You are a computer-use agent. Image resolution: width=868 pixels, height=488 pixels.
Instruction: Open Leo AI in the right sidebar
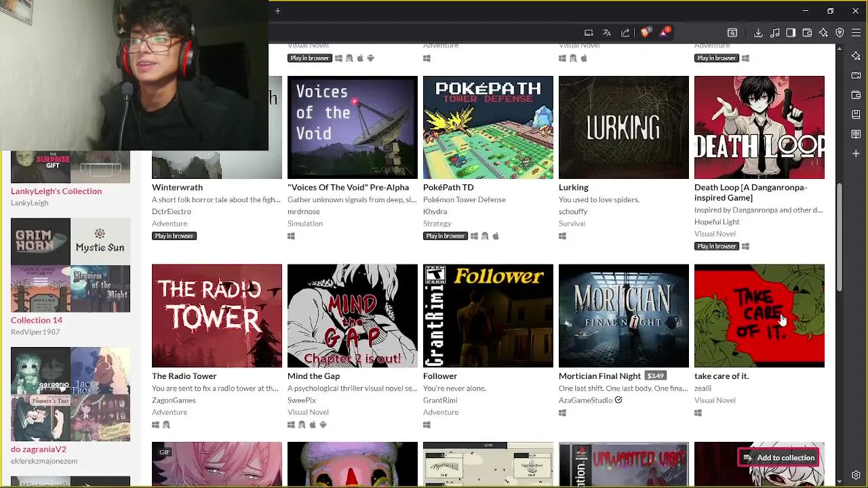[x=856, y=56]
